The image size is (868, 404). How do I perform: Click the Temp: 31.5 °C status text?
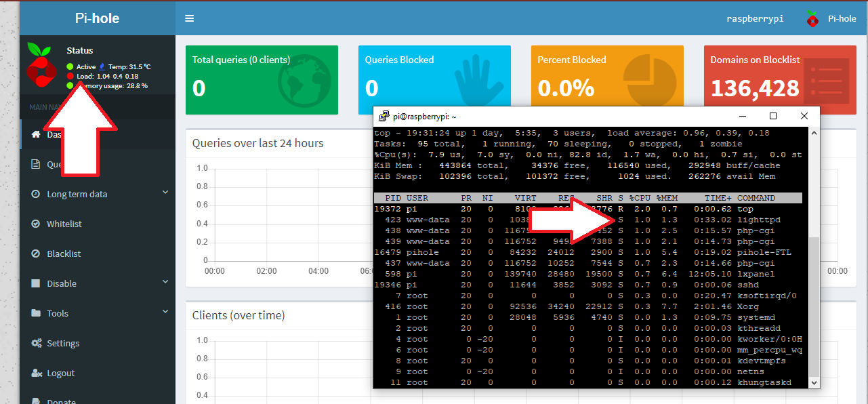coord(129,66)
